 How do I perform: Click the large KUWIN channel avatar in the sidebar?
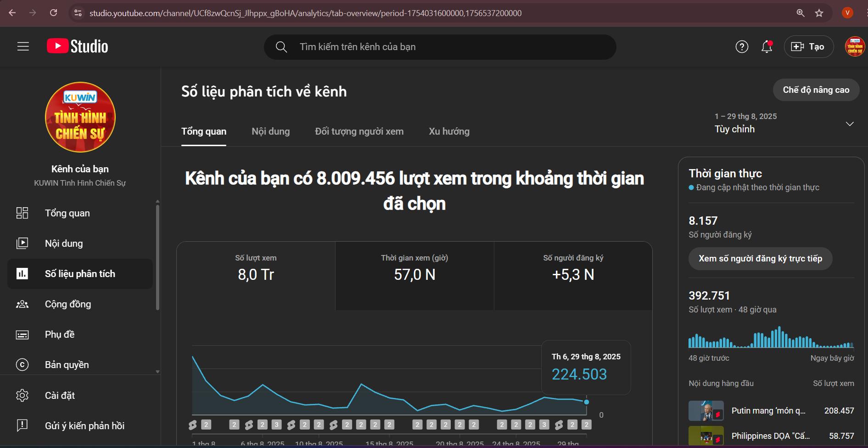point(80,117)
